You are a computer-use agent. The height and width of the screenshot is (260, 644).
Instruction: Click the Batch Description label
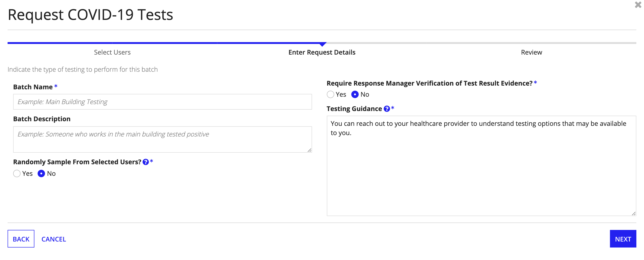pyautogui.click(x=42, y=119)
